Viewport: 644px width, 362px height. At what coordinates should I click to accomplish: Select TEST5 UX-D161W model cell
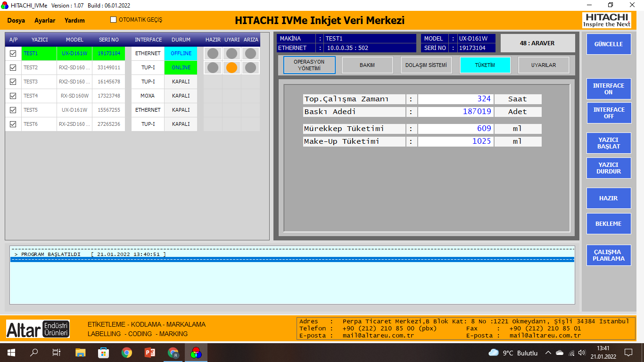coord(74,110)
